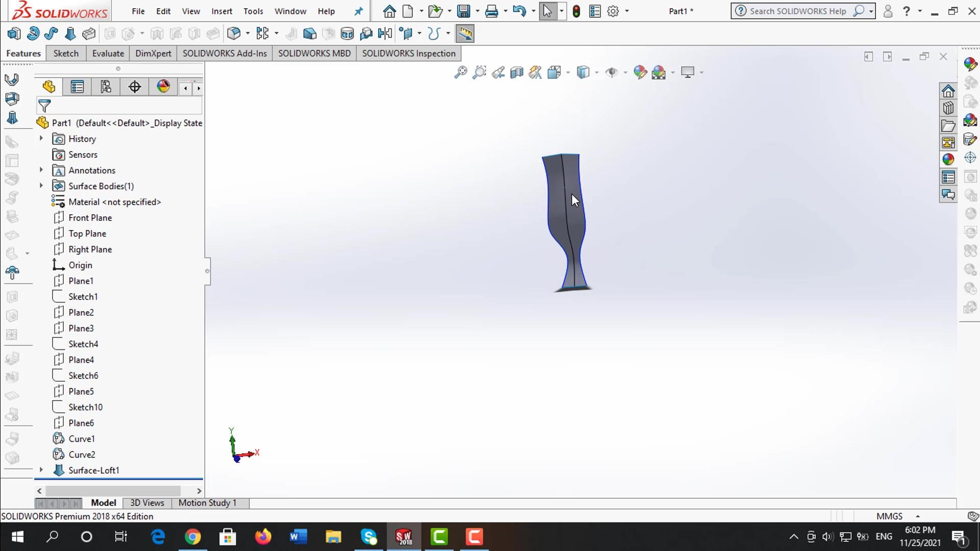Expand the Surface-Loft1 feature

pyautogui.click(x=41, y=470)
